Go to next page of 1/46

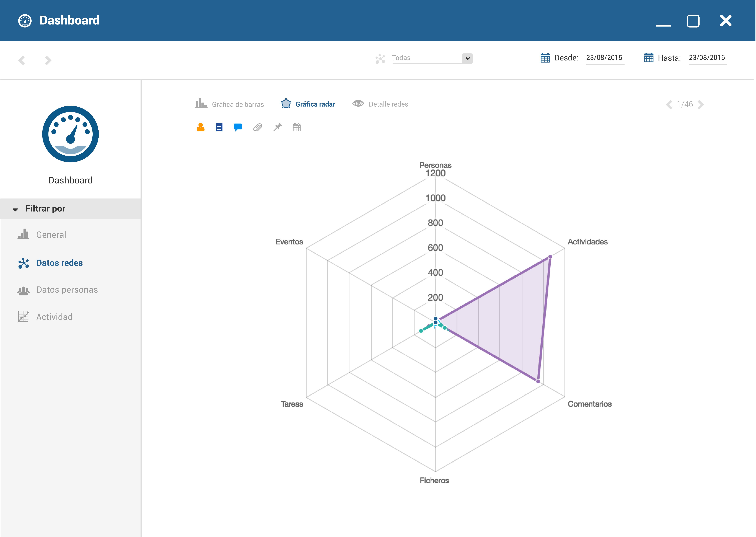[x=700, y=105]
